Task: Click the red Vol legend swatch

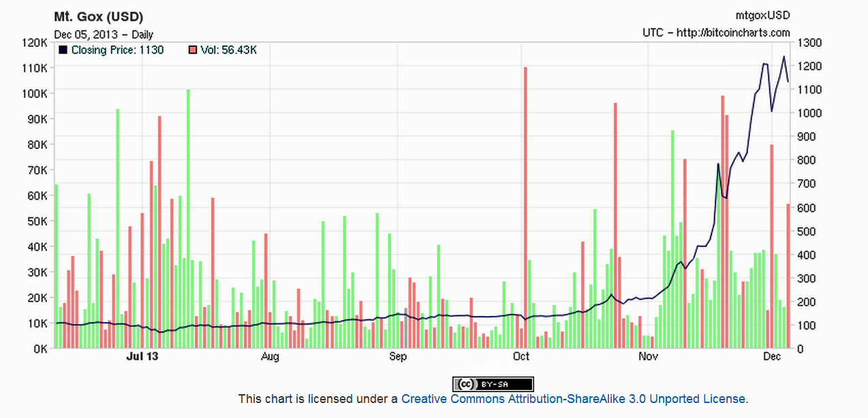Action: tap(193, 50)
